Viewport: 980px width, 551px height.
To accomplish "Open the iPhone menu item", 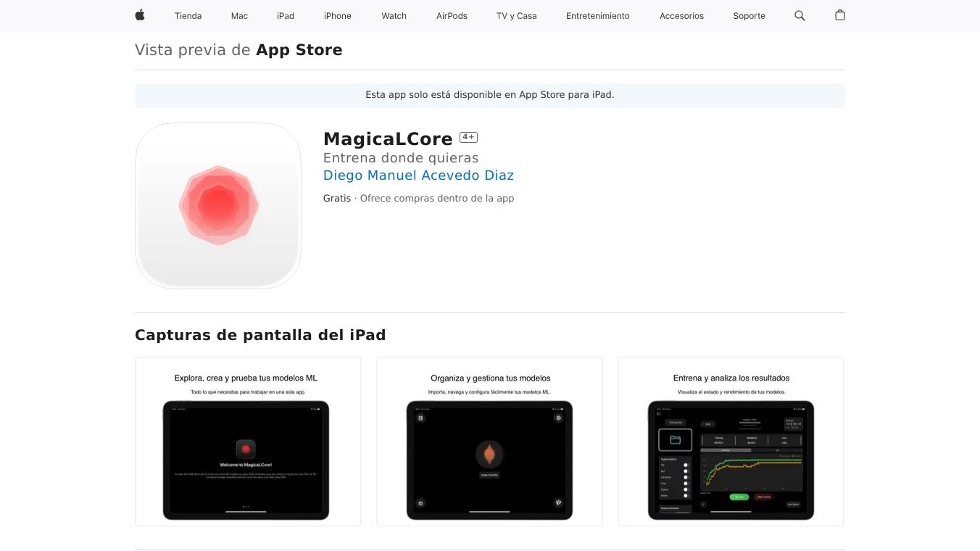I will [x=338, y=16].
